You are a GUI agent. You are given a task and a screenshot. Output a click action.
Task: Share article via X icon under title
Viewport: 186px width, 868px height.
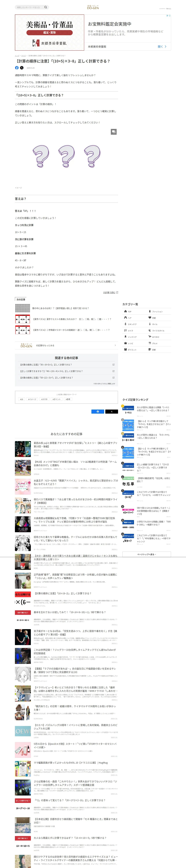[x=22, y=68]
